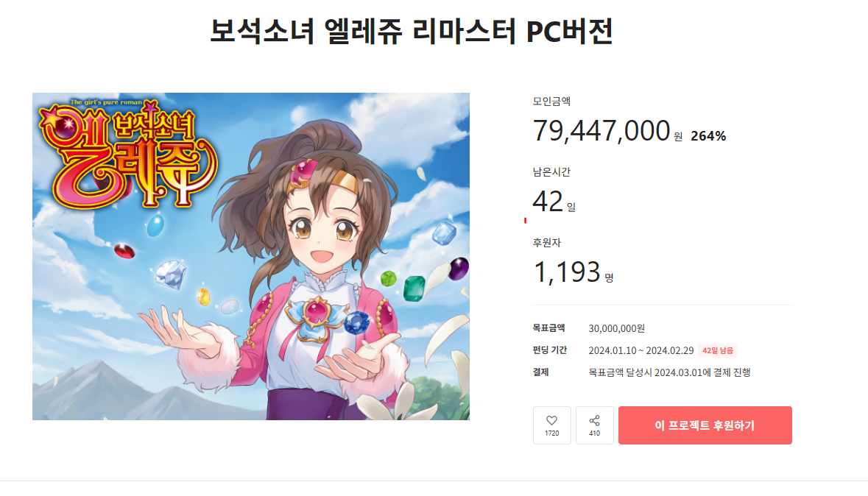Click the 이 프로젝트 후원하기 button
The height and width of the screenshot is (496, 868).
705,425
